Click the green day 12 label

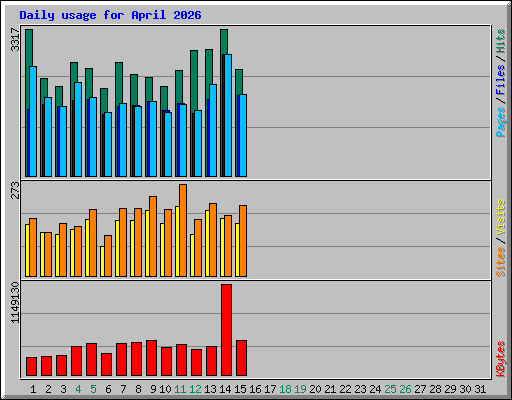coord(195,389)
